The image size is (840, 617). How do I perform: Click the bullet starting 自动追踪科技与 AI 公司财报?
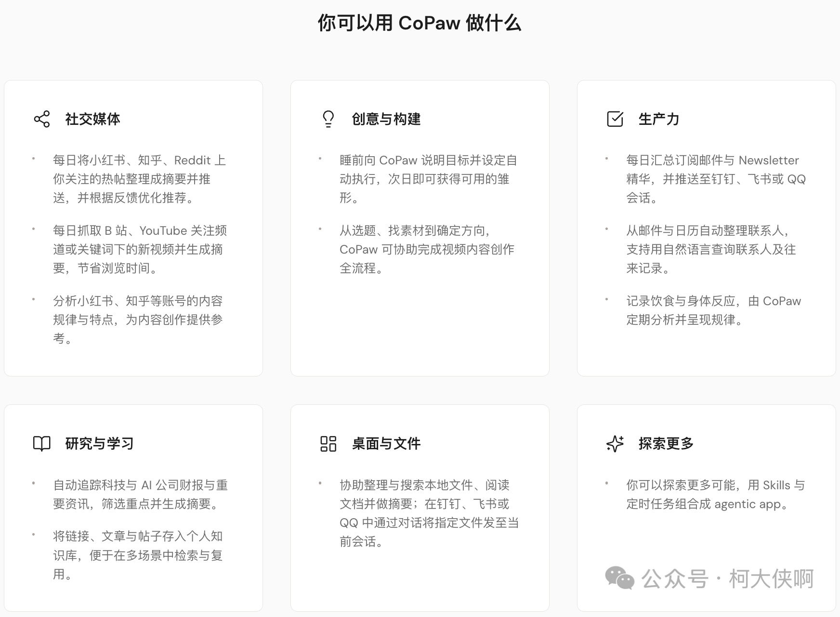pos(141,495)
